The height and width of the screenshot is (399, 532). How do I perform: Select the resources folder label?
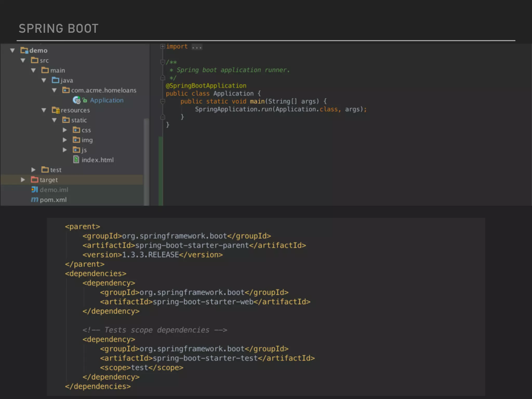pos(75,110)
